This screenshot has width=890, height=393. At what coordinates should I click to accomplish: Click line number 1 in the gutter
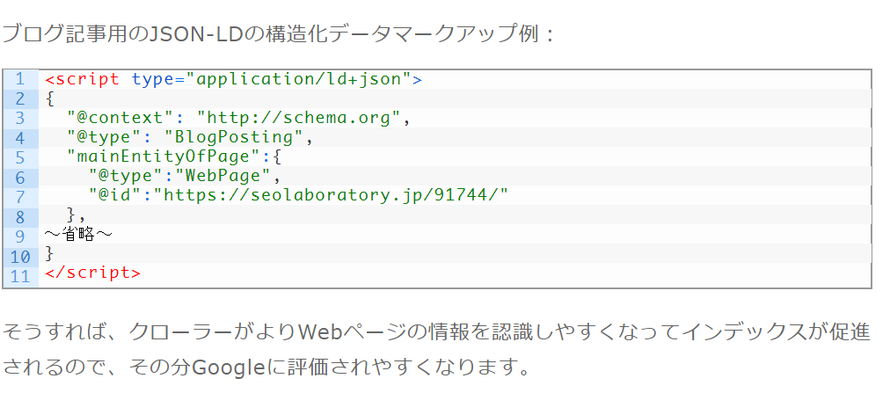click(x=20, y=80)
